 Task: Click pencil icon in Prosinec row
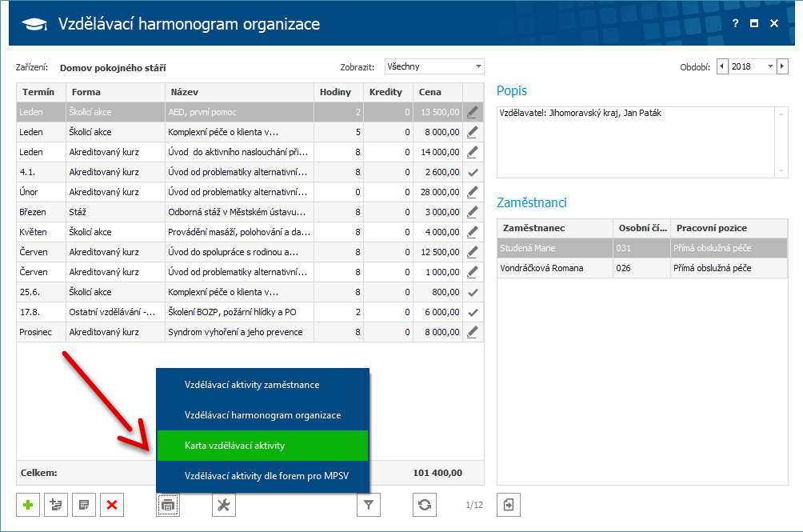[473, 332]
